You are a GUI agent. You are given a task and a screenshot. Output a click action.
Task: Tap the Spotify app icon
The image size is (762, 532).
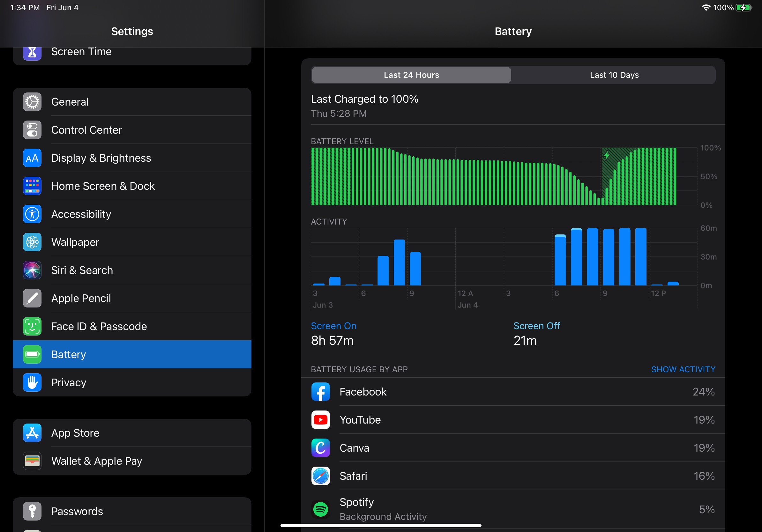point(320,509)
